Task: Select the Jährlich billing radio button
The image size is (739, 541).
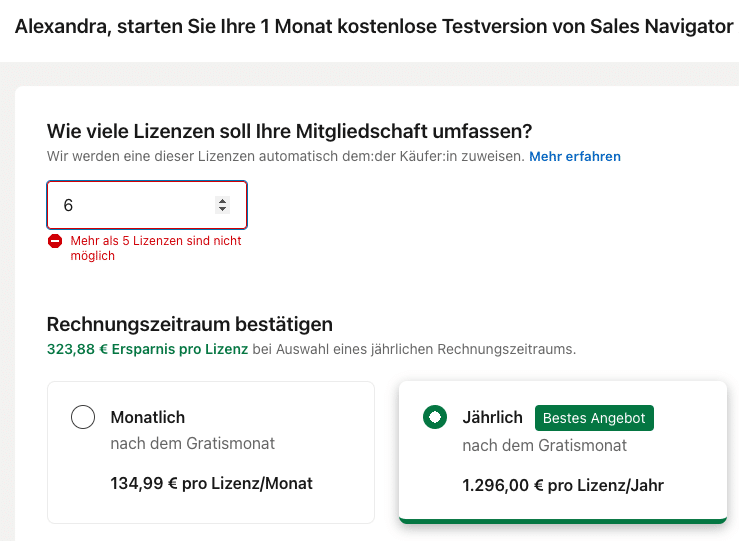Action: point(435,417)
